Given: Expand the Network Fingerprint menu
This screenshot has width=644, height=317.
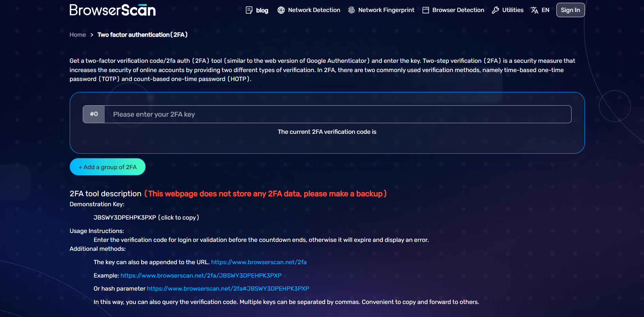Looking at the screenshot, I should [x=386, y=10].
